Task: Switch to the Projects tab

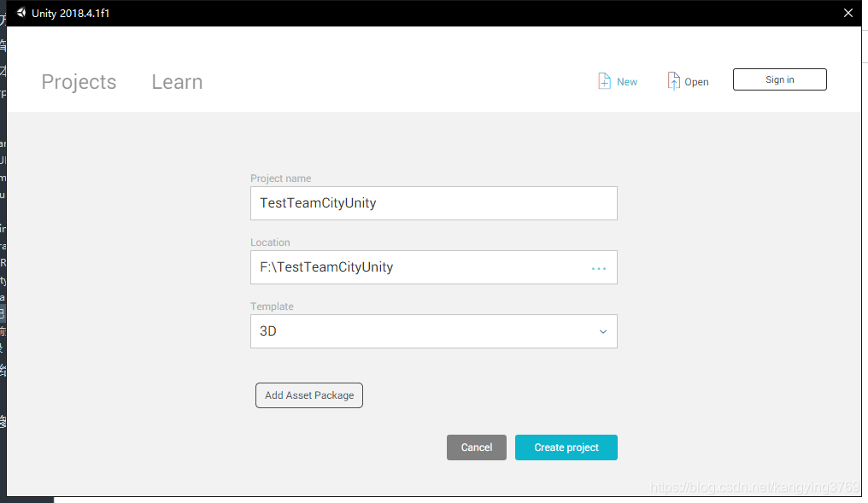Action: 79,82
